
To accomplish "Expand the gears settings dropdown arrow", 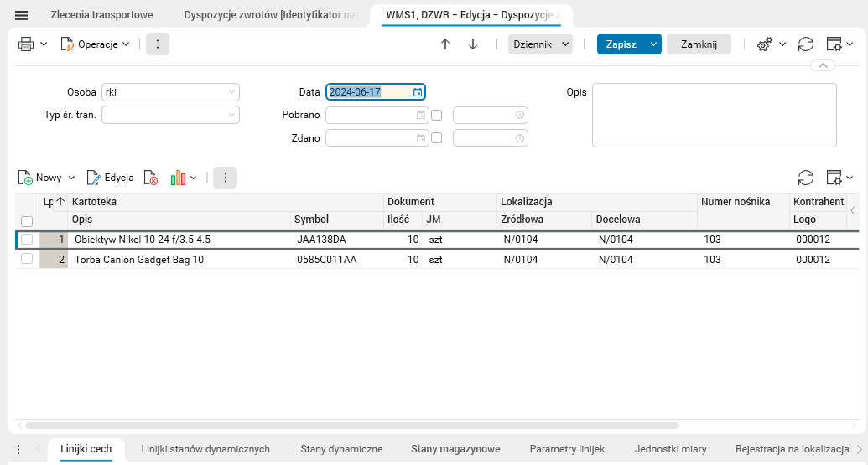I will point(782,44).
